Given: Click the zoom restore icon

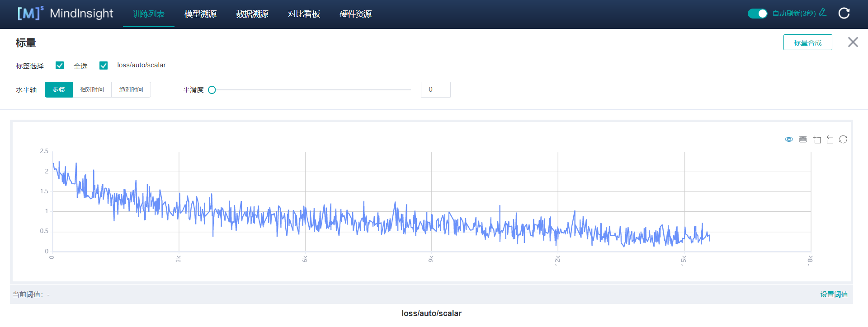Looking at the screenshot, I should pyautogui.click(x=830, y=140).
